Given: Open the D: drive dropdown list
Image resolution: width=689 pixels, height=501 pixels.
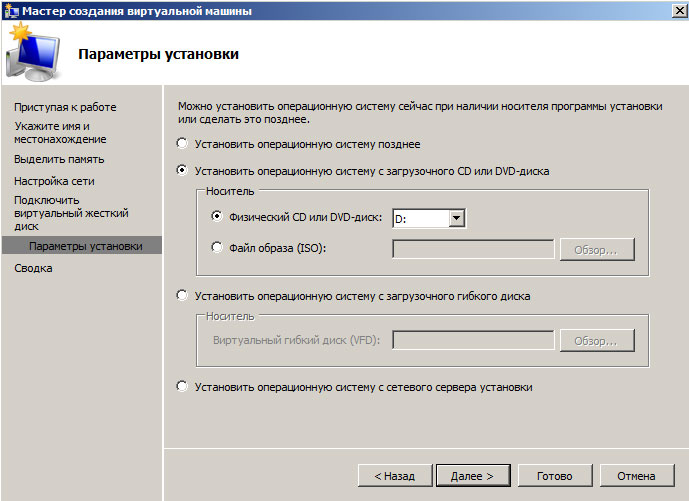Looking at the screenshot, I should click(456, 218).
